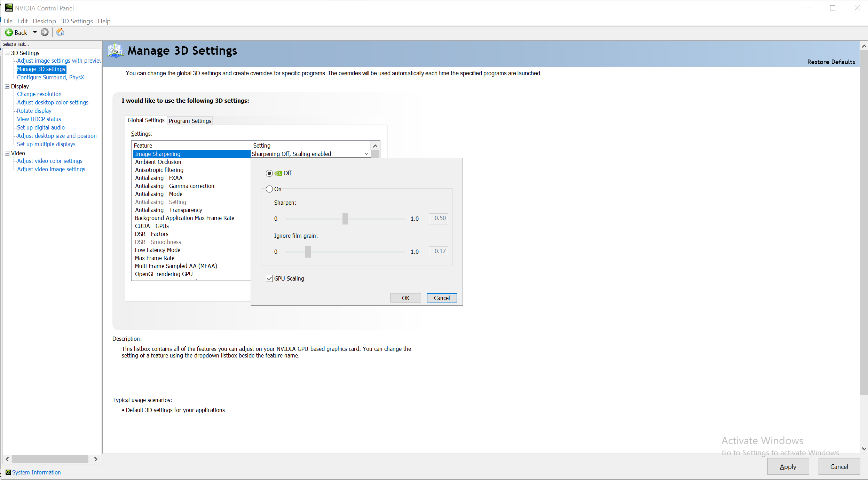The width and height of the screenshot is (868, 480).
Task: Open Adjust video color settings
Action: click(50, 161)
